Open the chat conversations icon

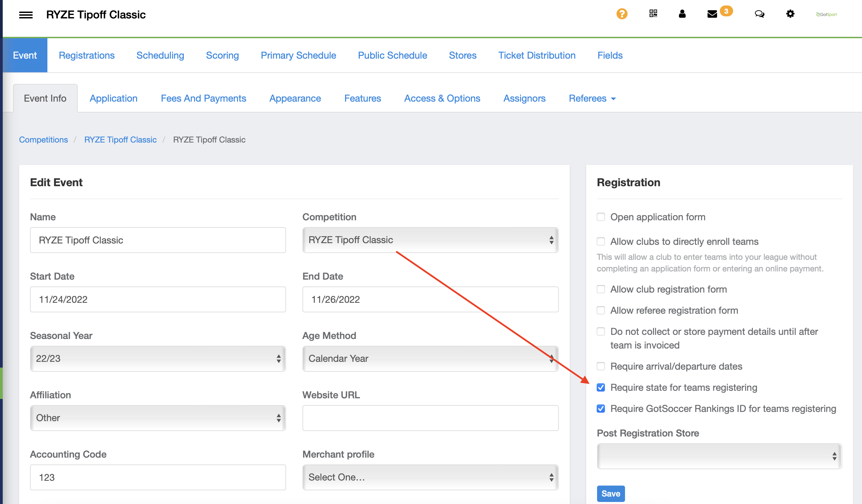tap(759, 14)
